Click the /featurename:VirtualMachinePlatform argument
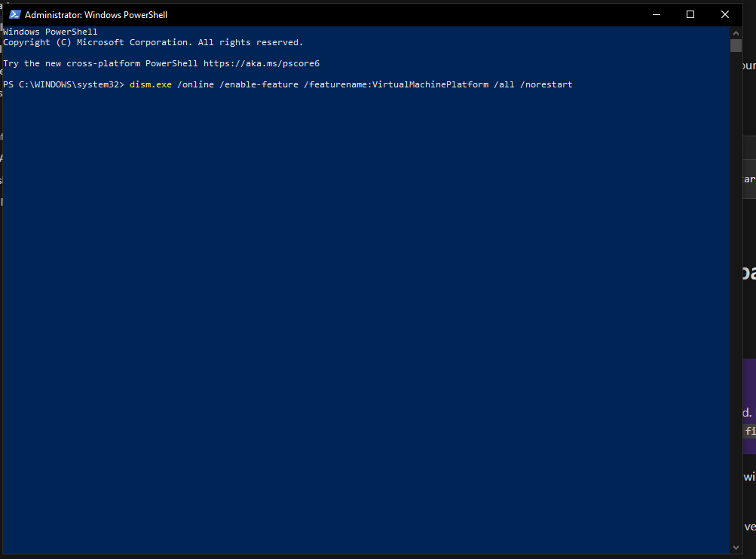The height and width of the screenshot is (559, 756). pyautogui.click(x=396, y=84)
